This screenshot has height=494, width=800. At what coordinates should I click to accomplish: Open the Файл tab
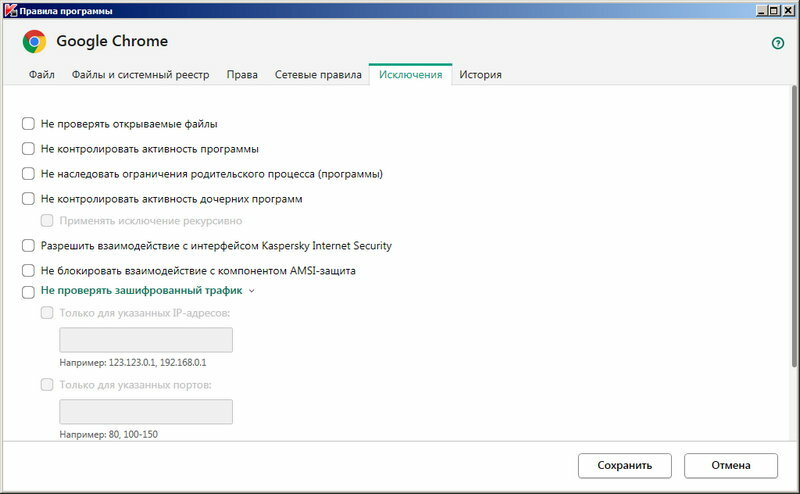point(41,75)
